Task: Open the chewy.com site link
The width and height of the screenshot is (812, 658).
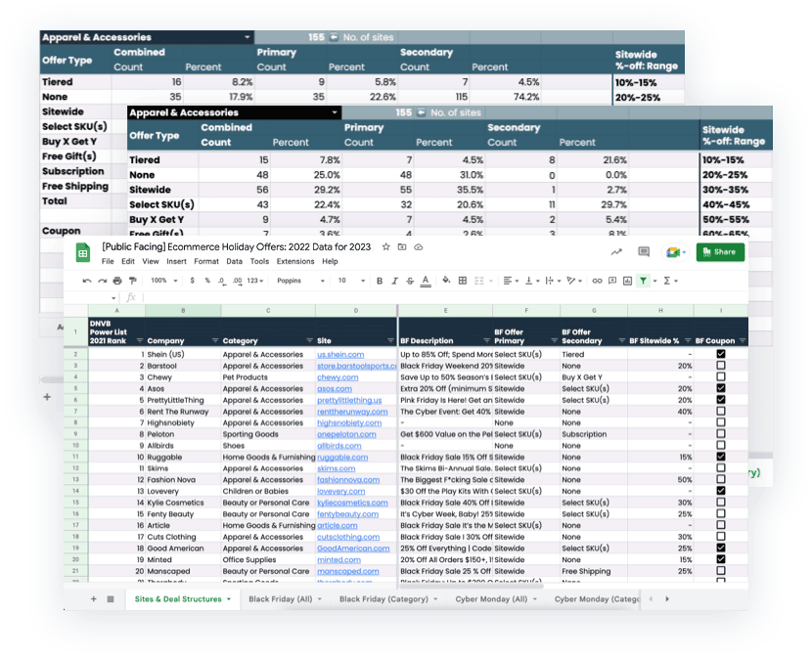Action: coord(337,377)
